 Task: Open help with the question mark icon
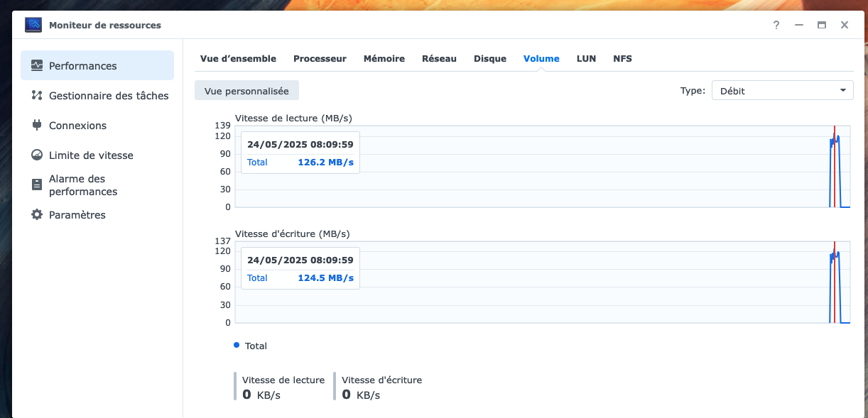[x=776, y=25]
